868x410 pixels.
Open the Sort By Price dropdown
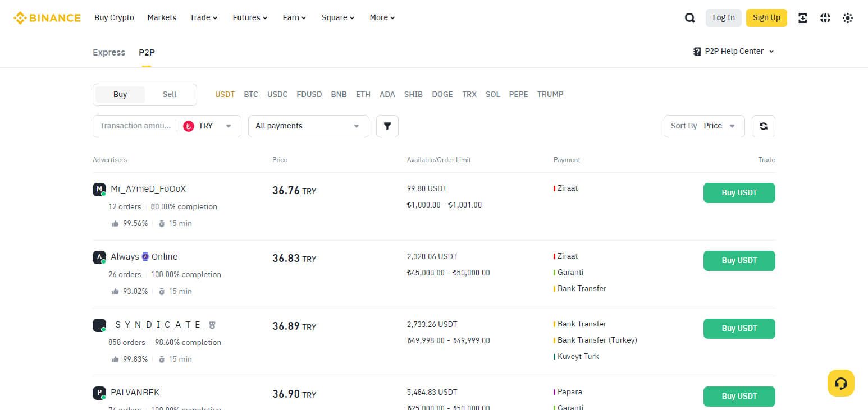pyautogui.click(x=704, y=126)
